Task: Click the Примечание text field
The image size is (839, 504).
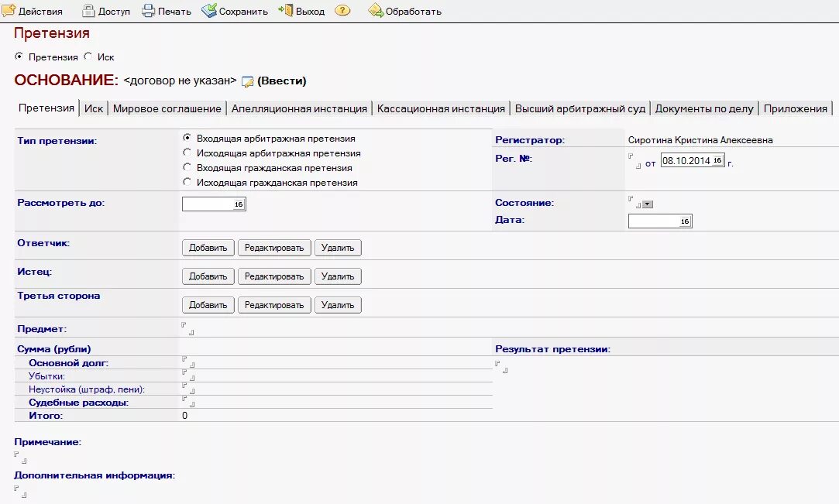Action: 20,458
